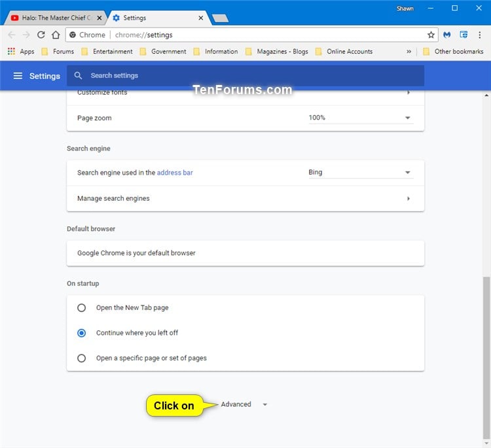Open the Magazines - Blogs bookmark folder
This screenshot has height=448, width=491.
[x=277, y=51]
